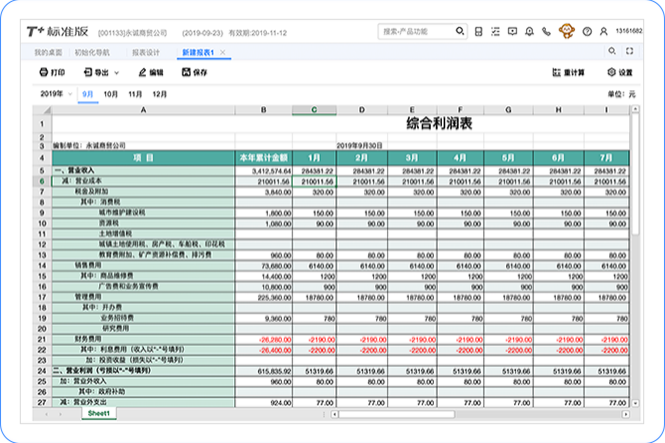Click the 重计算 recalculate button
Screen dimensions: 665x443
(568, 72)
